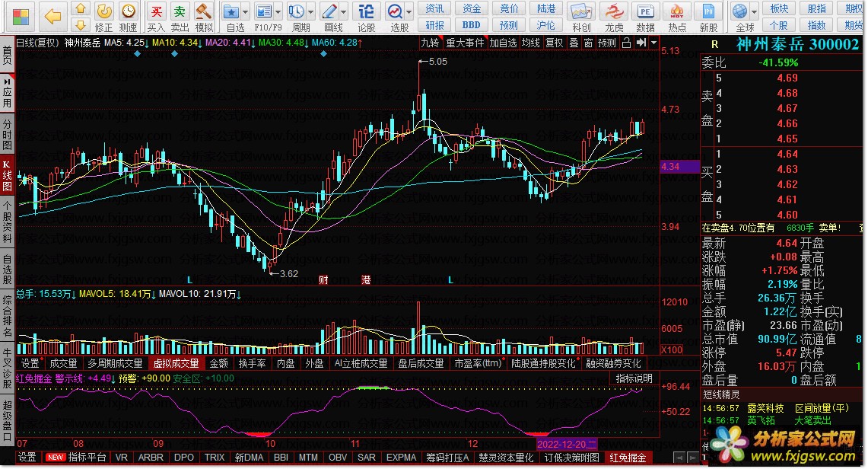The width and height of the screenshot is (868, 469).
Task: Open 指标平台 with NEW badge
Action: coord(76,458)
